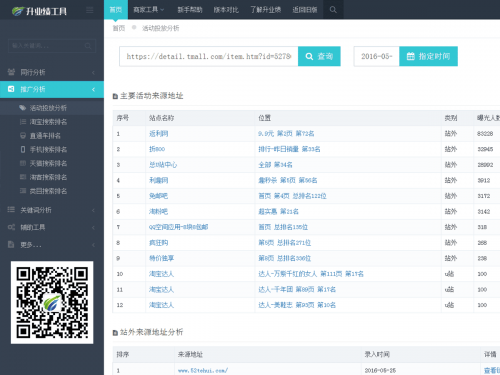
Task: Open 返回旧版 in top navigation
Action: 305,10
